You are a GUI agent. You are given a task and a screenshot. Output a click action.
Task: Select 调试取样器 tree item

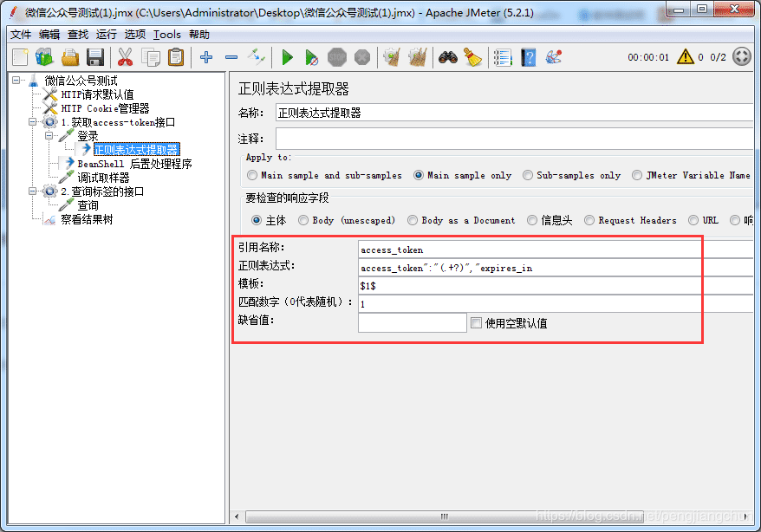click(103, 178)
